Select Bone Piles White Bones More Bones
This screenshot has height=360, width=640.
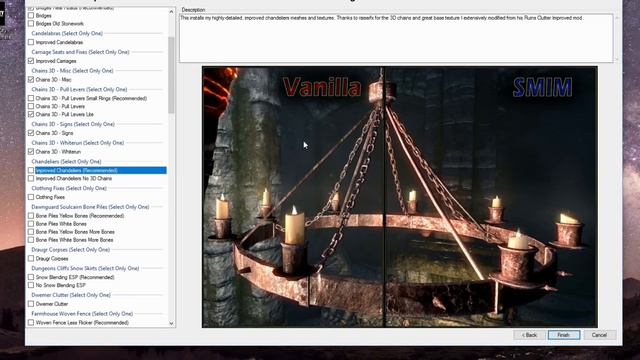(31, 240)
